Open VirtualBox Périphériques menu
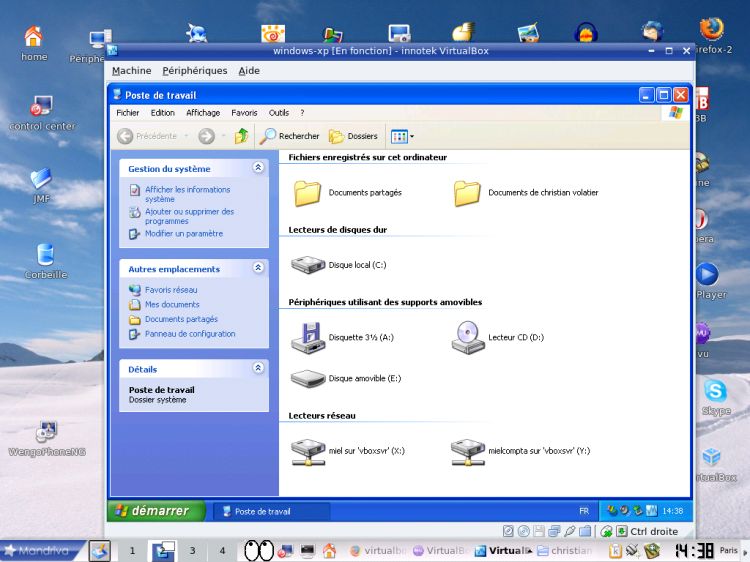This screenshot has width=750, height=562. pyautogui.click(x=195, y=71)
